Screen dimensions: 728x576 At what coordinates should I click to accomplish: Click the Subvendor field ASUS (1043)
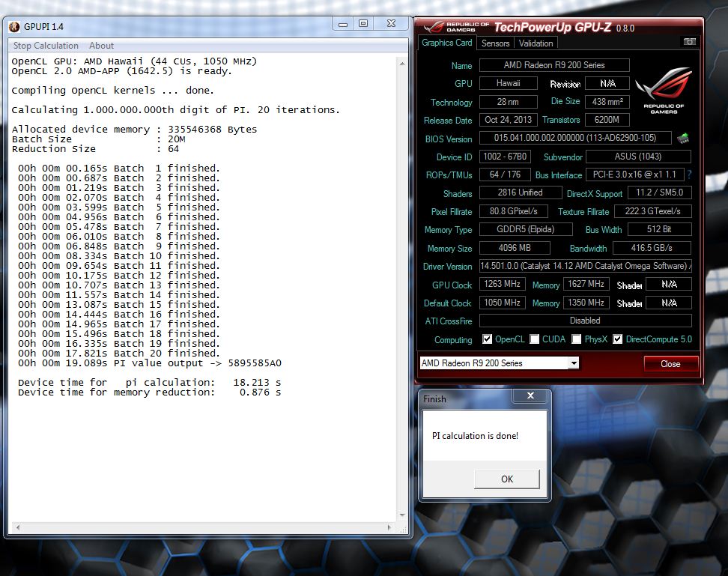[x=638, y=157]
